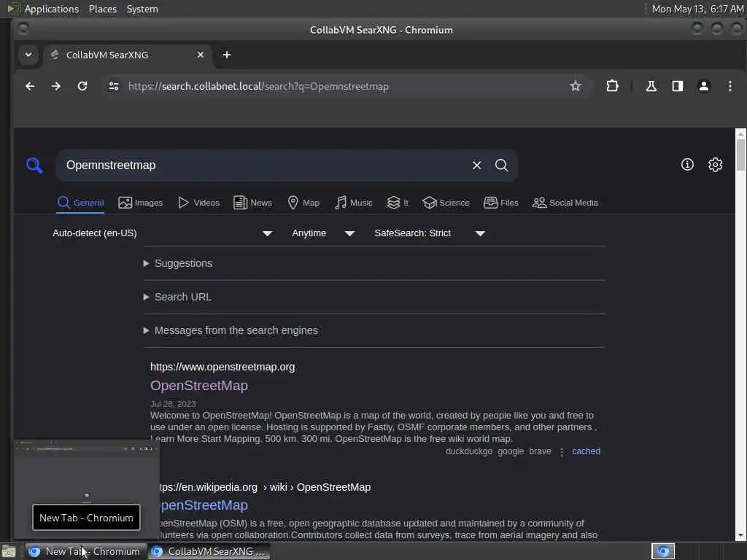Open a new tab with plus button
Screen dimensions: 747x560
click(227, 55)
